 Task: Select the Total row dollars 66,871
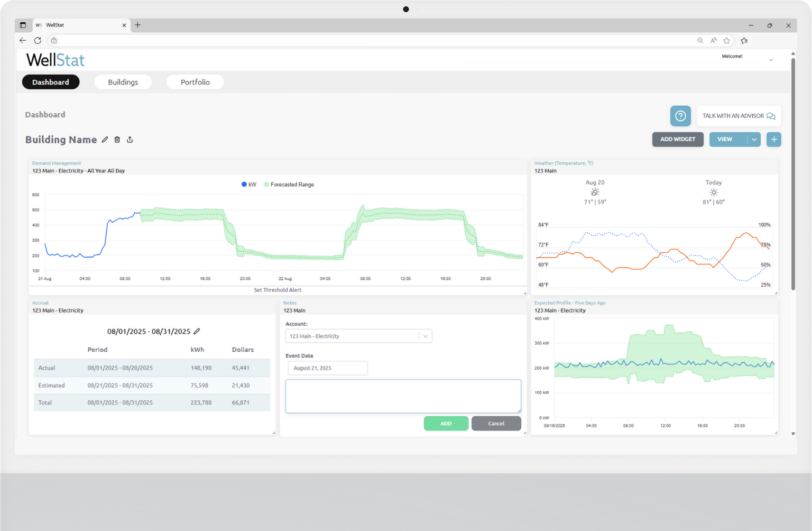click(x=241, y=402)
